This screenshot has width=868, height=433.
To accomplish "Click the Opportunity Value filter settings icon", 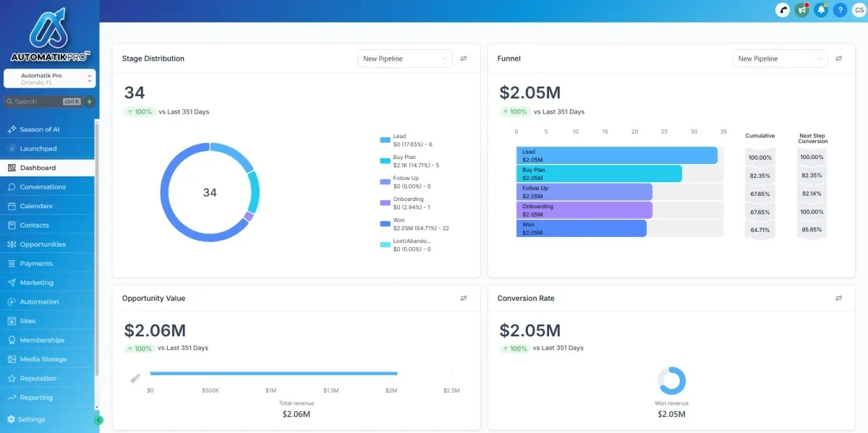I will click(x=464, y=298).
